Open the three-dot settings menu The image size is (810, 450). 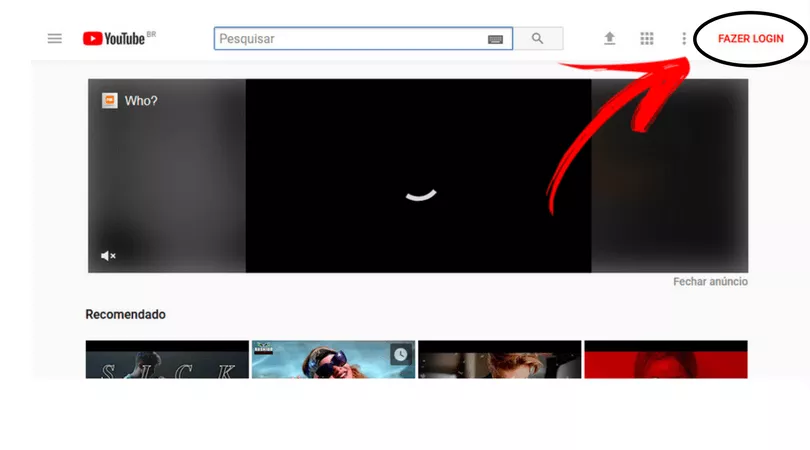pyautogui.click(x=684, y=39)
